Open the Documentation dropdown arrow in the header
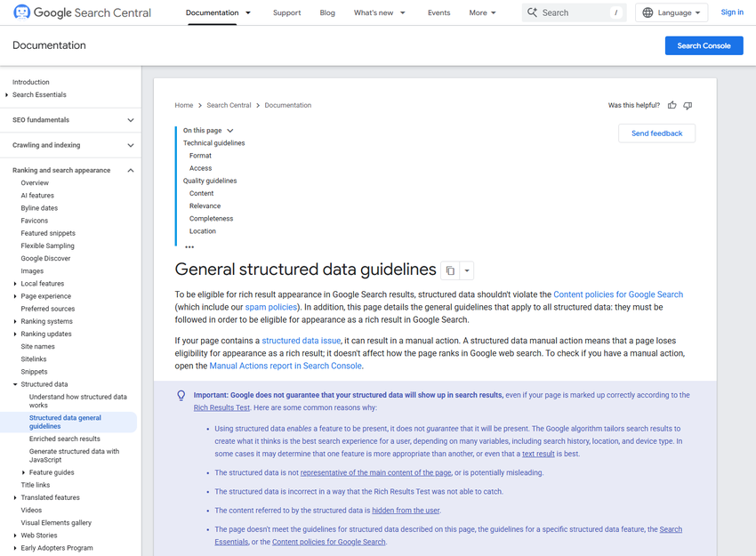This screenshot has width=756, height=556. pyautogui.click(x=248, y=13)
